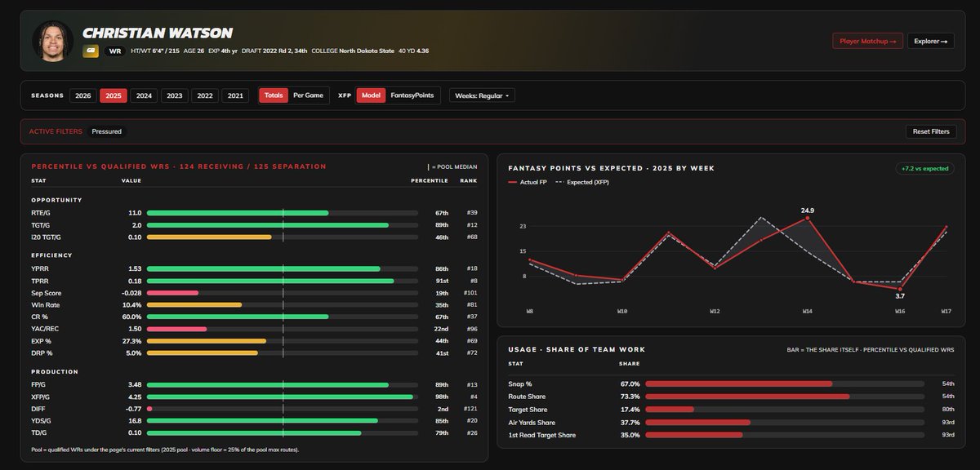The height and width of the screenshot is (470, 980).
Task: Toggle stats to Per Game
Action: [x=308, y=95]
